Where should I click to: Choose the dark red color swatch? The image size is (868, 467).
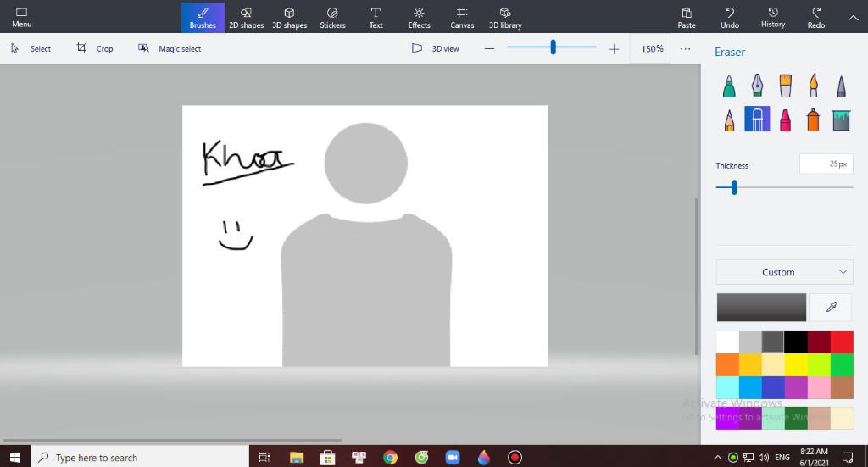[x=819, y=342]
